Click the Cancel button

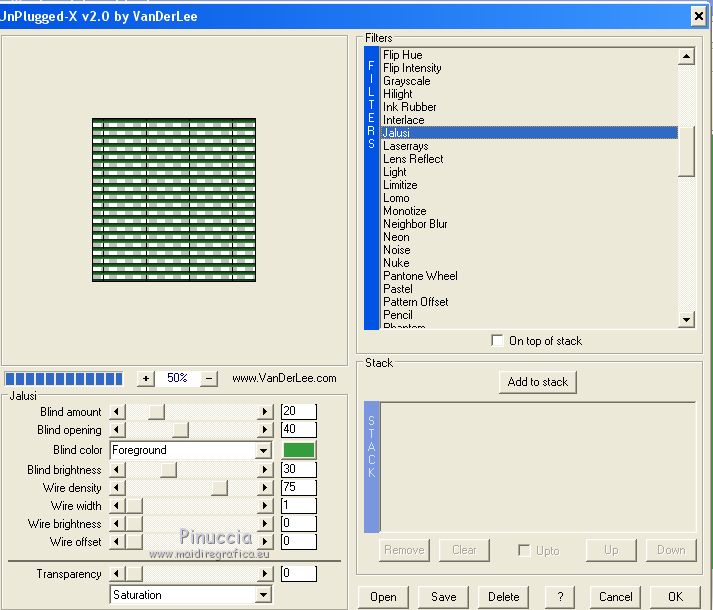pyautogui.click(x=615, y=597)
